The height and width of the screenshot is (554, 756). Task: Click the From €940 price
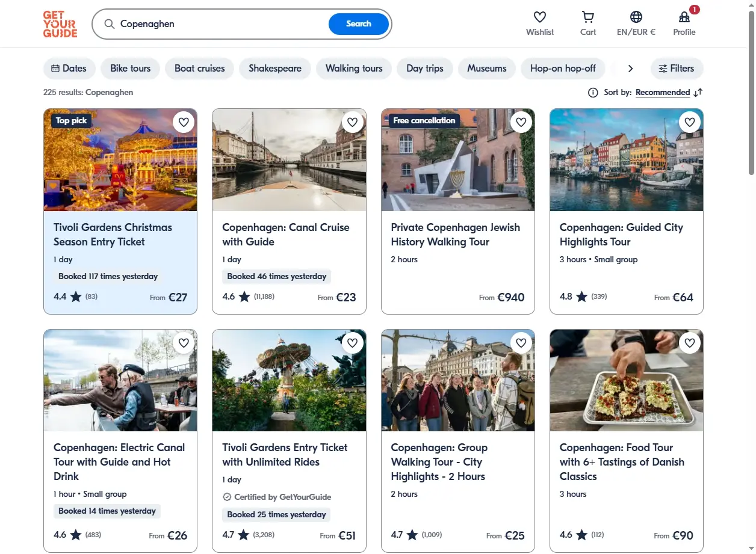(x=502, y=297)
